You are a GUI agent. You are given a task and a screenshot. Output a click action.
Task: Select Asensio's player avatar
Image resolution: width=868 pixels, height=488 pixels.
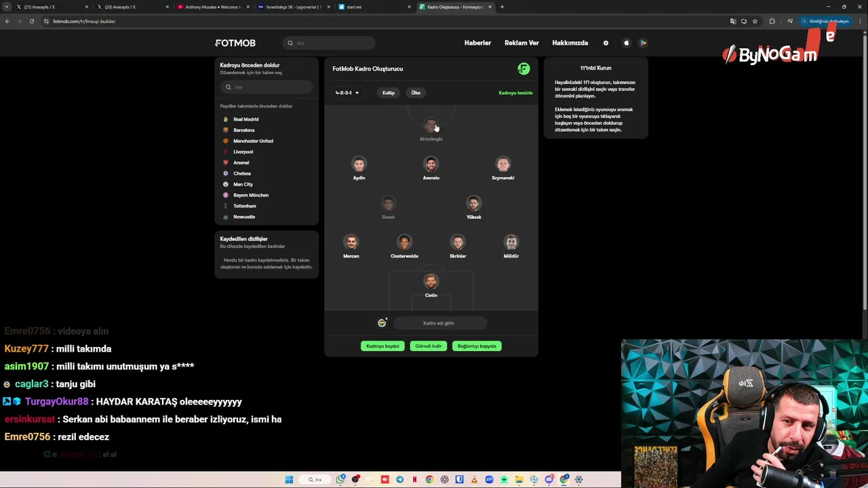[431, 164]
